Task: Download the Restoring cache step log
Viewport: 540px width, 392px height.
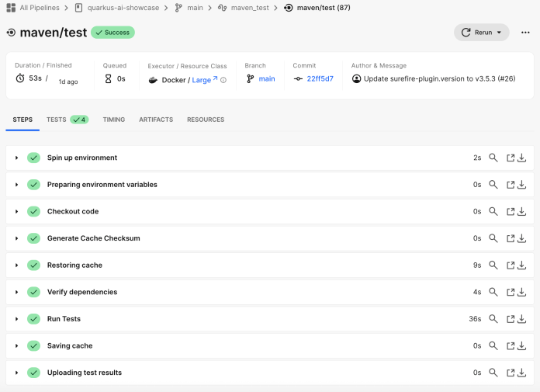Action: tap(522, 265)
